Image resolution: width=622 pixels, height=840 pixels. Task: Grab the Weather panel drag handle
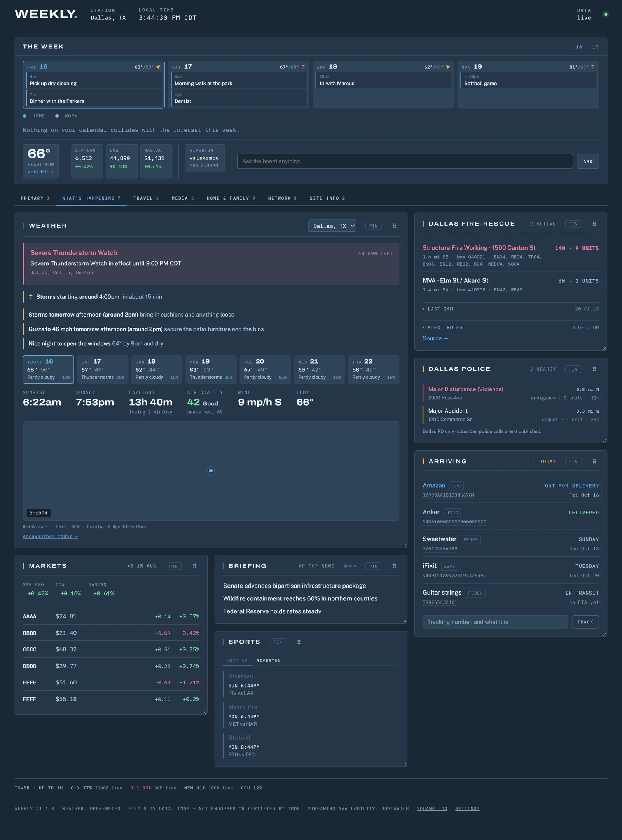click(x=394, y=226)
